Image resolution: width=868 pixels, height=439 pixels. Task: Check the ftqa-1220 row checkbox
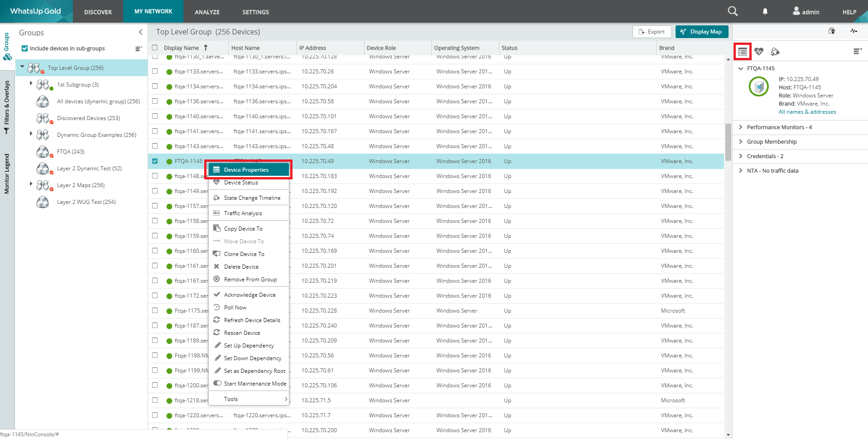pos(155,415)
